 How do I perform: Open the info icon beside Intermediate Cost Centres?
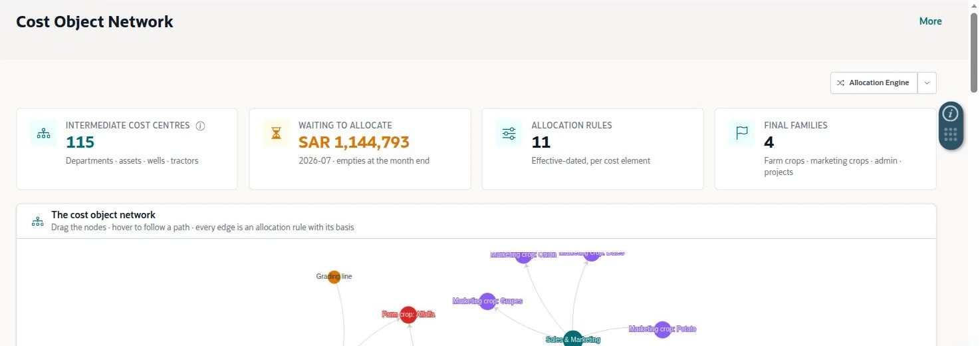coord(200,126)
